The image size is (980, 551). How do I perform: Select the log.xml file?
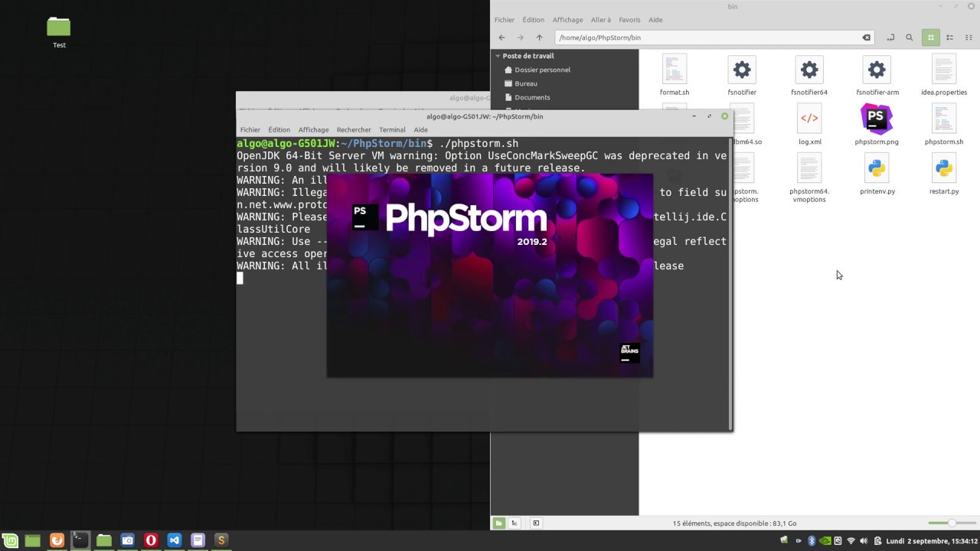[809, 126]
